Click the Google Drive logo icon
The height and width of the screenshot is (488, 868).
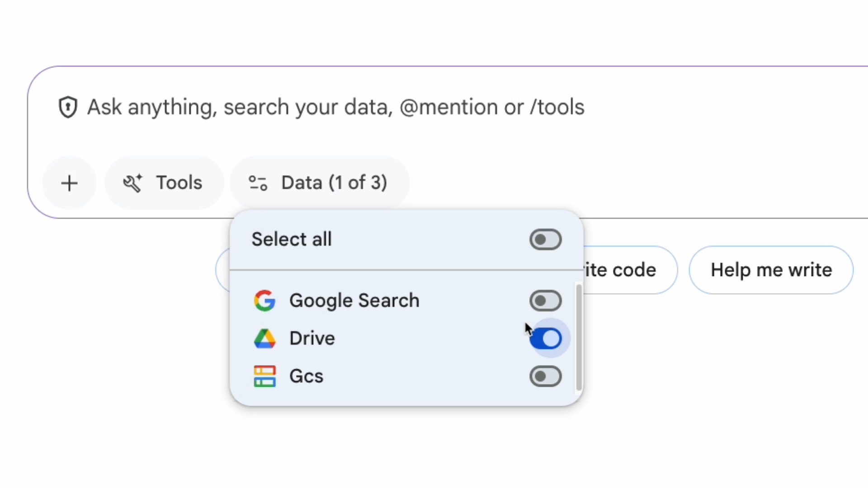tap(264, 338)
